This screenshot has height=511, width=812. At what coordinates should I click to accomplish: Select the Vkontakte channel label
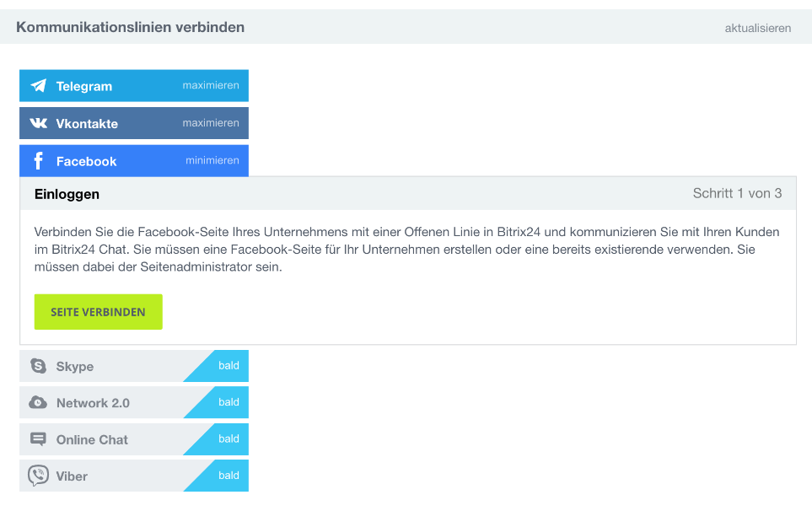pos(87,123)
